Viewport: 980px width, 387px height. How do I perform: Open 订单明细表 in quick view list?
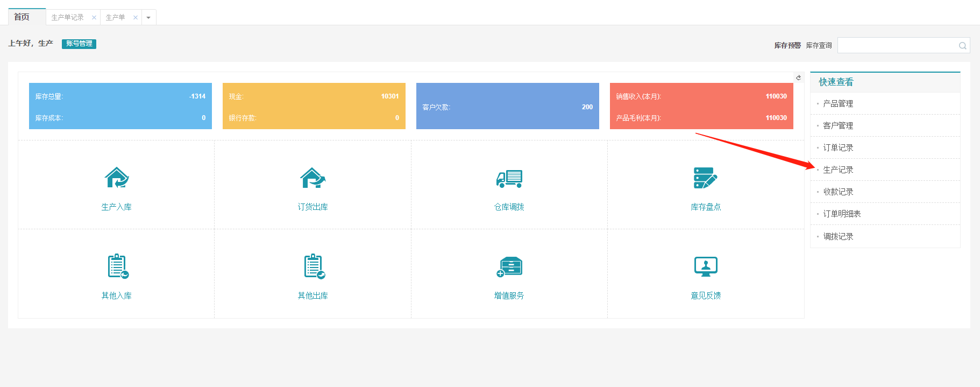point(842,214)
